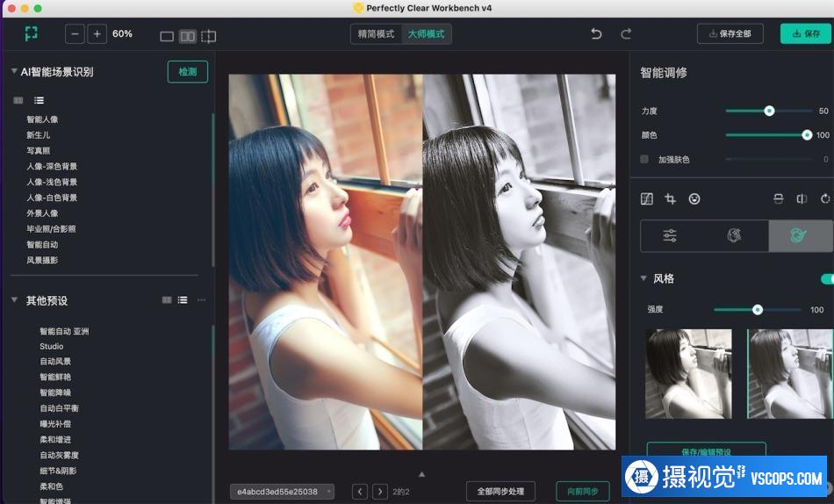Adjust the 颜色 slider handle
Screen dimensions: 834x504
(807, 135)
